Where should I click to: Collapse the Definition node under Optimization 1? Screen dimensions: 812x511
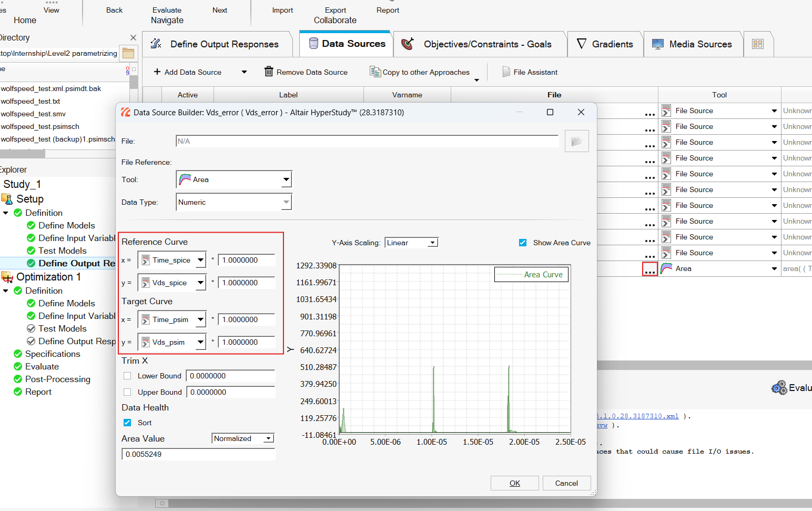[6, 291]
